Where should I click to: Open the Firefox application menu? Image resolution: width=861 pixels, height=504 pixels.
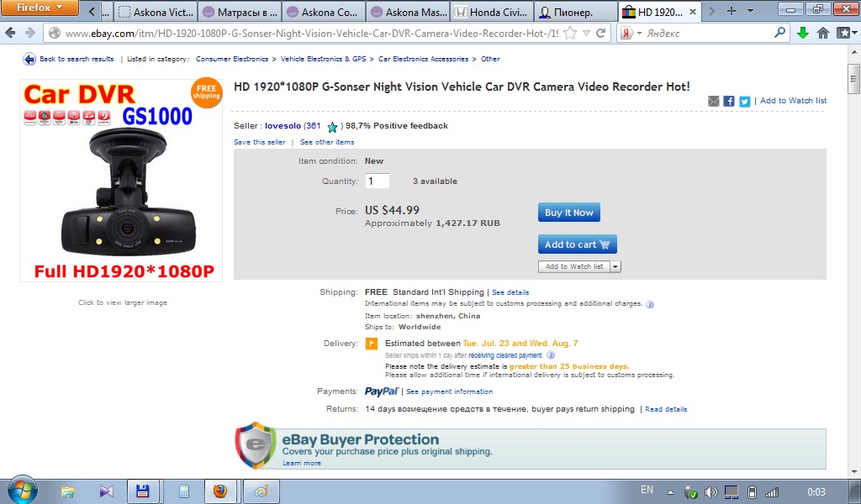click(x=40, y=8)
